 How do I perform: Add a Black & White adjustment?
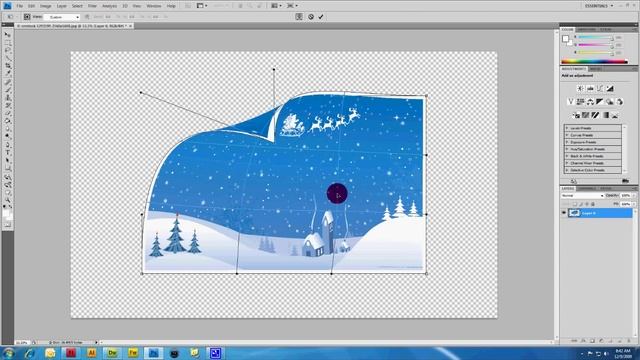(x=600, y=102)
